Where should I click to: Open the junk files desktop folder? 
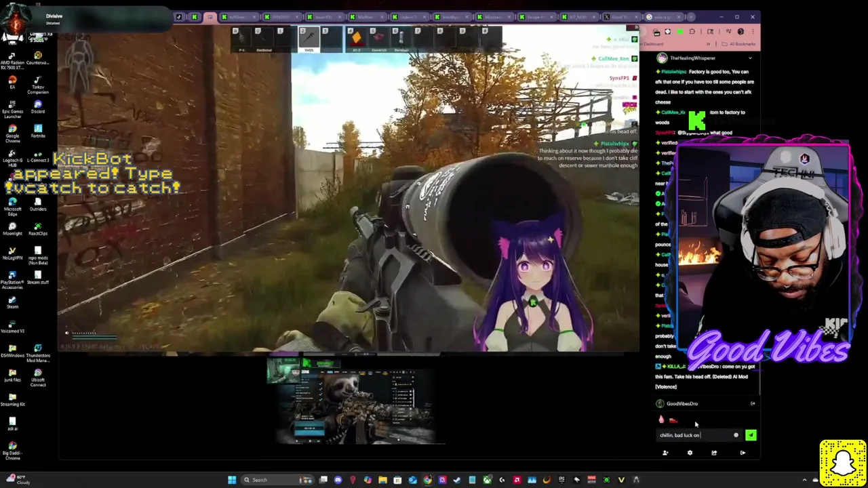tap(12, 376)
